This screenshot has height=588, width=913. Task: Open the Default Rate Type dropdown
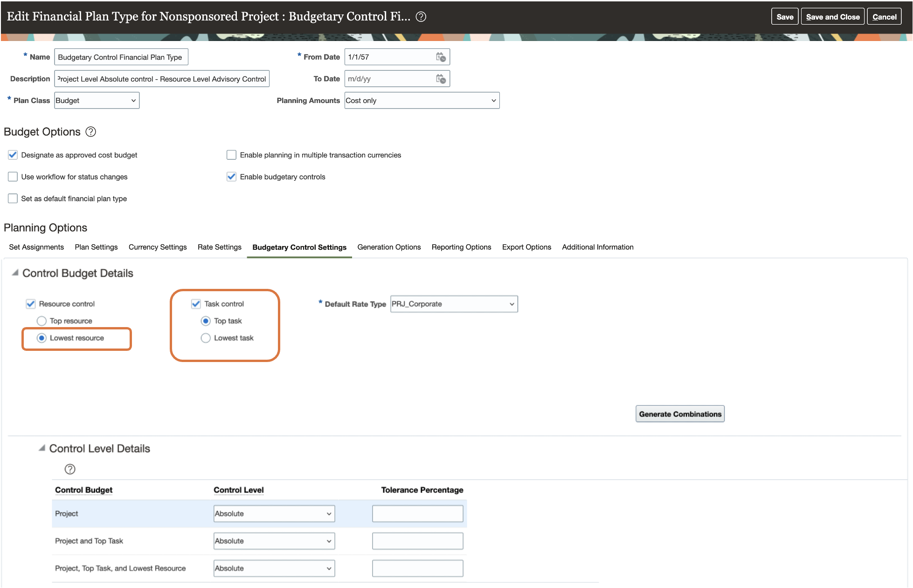(x=454, y=304)
